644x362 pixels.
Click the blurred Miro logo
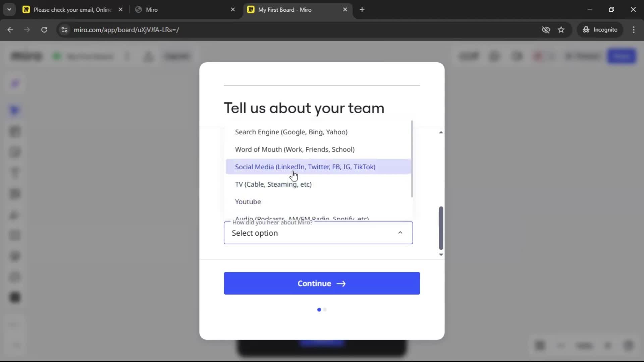[x=26, y=56]
